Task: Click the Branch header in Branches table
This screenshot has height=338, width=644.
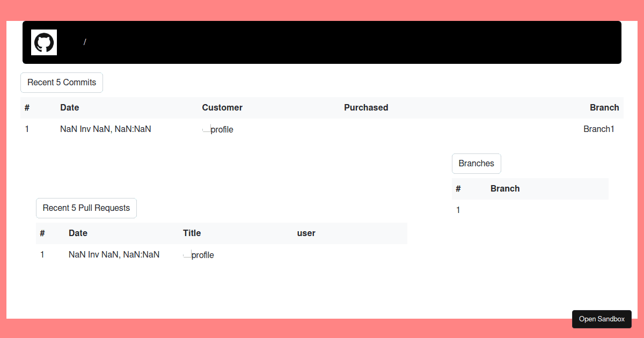Action: coord(505,189)
